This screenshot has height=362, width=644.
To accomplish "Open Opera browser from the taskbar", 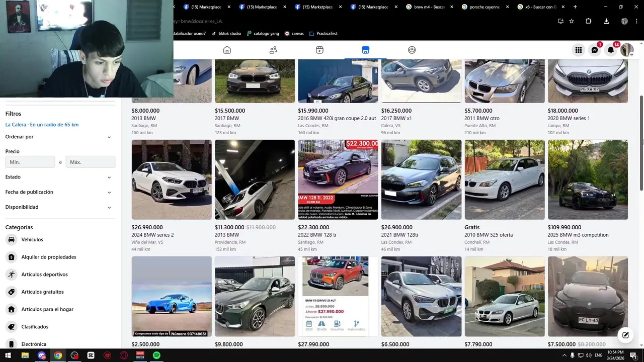I will click(x=124, y=355).
